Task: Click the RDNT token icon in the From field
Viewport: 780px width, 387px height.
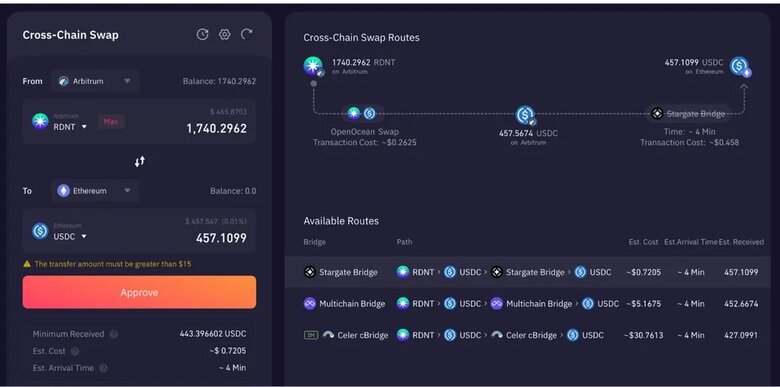Action: click(40, 121)
